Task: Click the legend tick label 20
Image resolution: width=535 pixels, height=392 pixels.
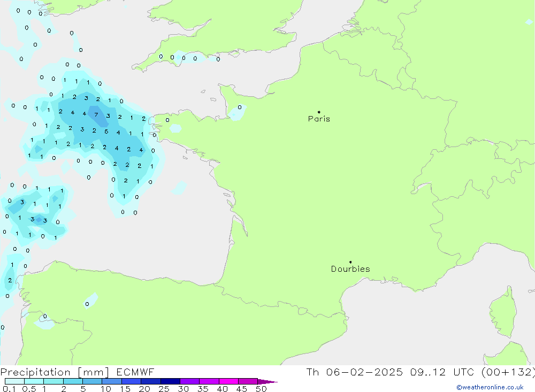Action: pyautogui.click(x=144, y=389)
